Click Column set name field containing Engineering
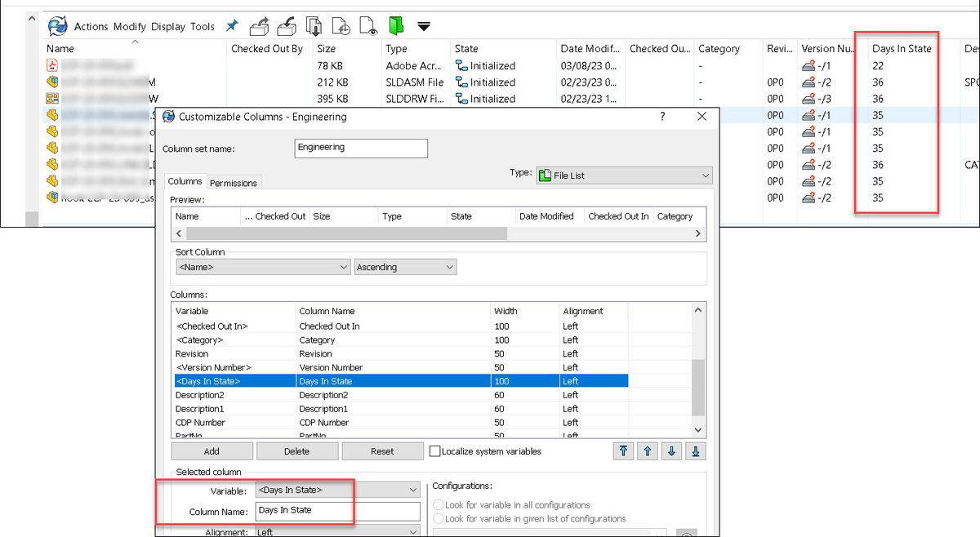The image size is (980, 537). point(360,148)
